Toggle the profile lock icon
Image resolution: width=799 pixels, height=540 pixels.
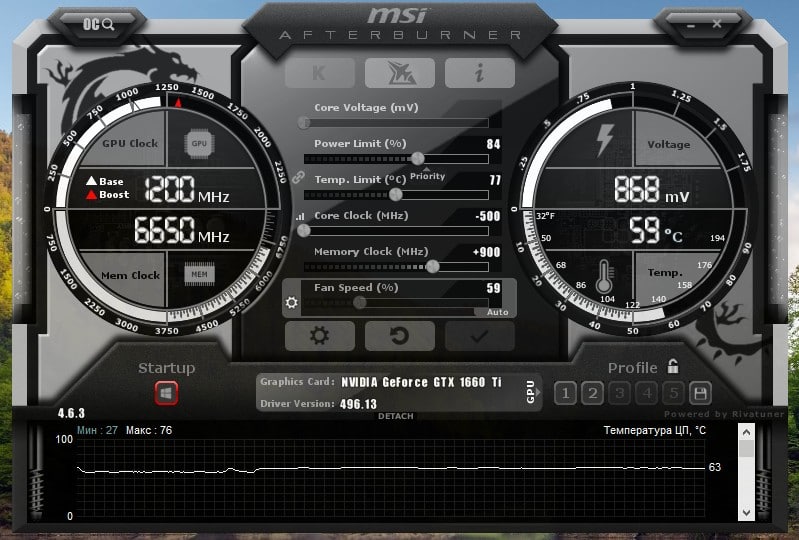(x=673, y=366)
